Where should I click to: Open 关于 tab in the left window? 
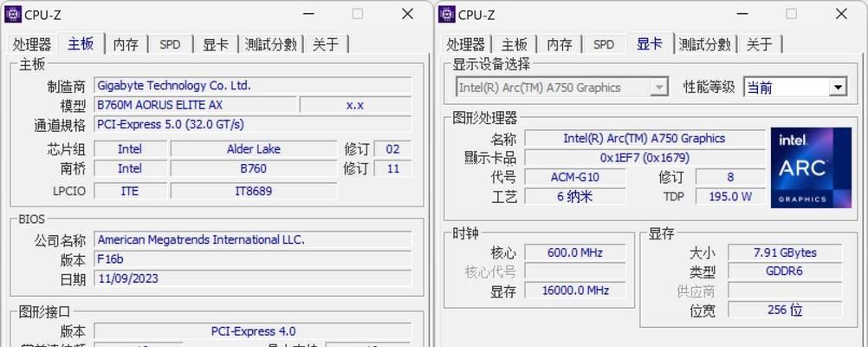point(326,44)
